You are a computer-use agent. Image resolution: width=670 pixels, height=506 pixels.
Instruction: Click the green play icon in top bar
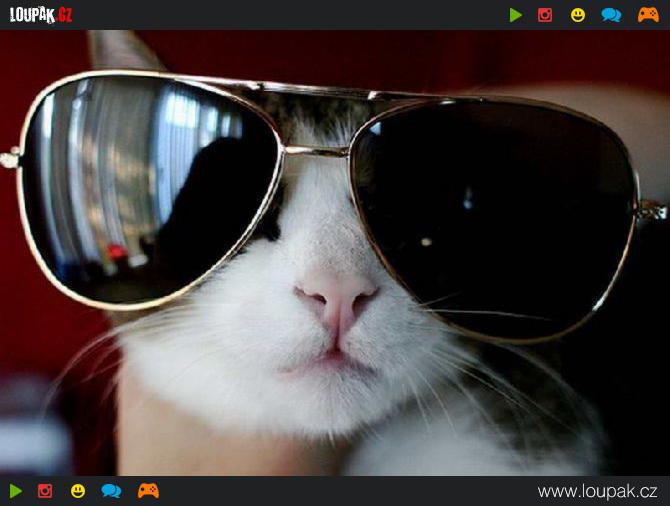click(x=516, y=15)
